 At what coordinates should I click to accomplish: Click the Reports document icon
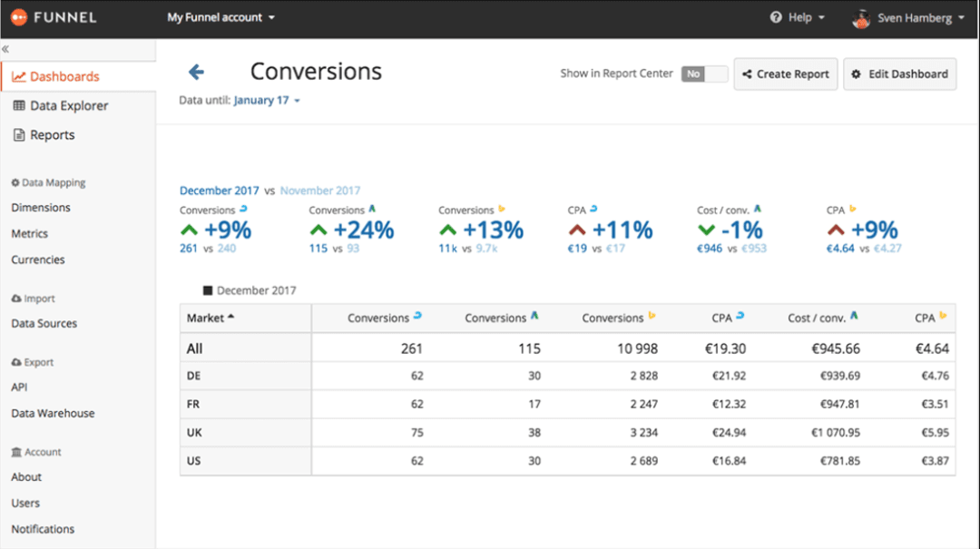tap(19, 135)
